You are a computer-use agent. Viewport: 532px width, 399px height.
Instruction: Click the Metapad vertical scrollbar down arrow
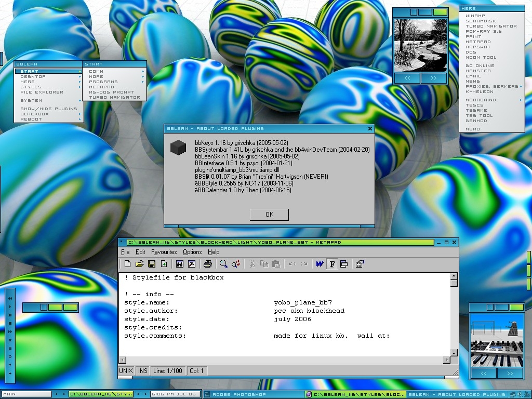[x=454, y=353]
